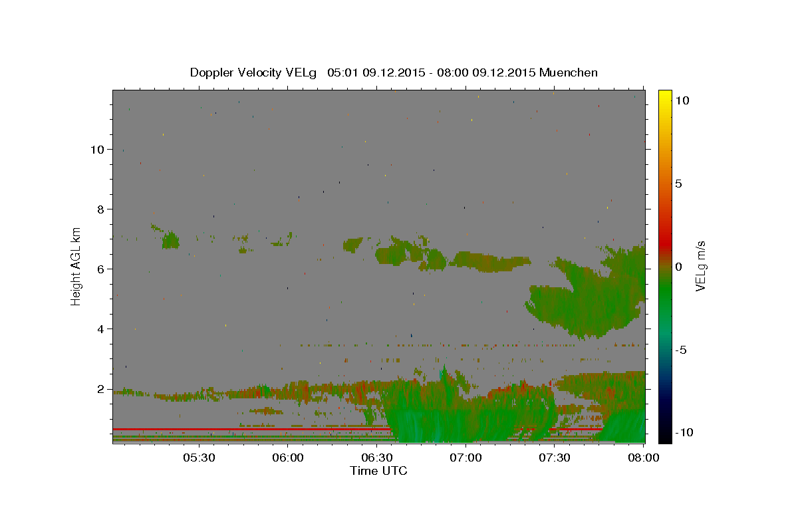Click the height tick label 8
This screenshot has width=798, height=532.
101,209
